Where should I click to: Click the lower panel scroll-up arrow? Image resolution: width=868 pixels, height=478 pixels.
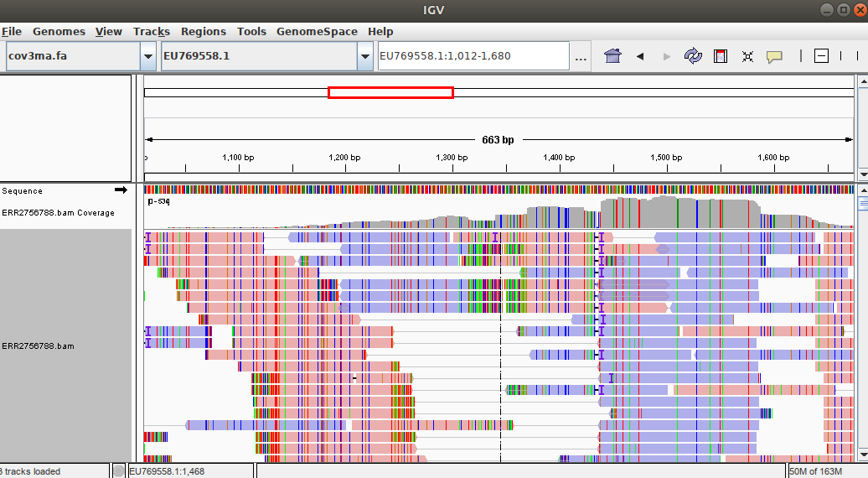click(863, 190)
